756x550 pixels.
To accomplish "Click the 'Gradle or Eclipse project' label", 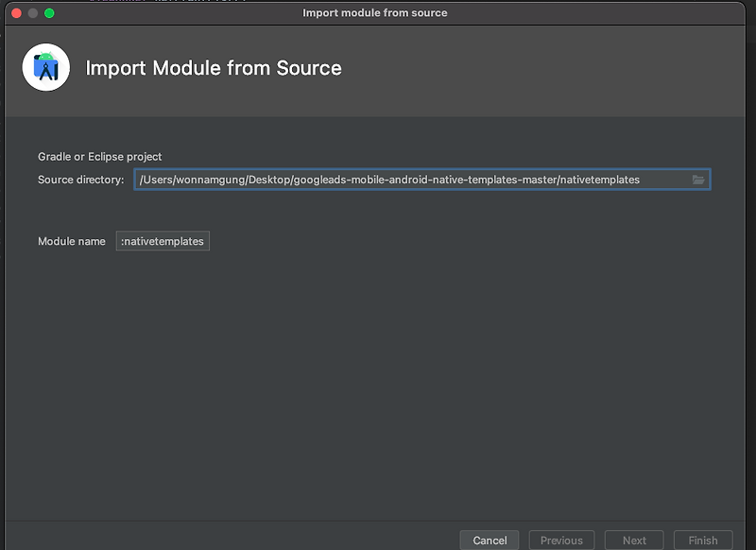I will tap(100, 157).
